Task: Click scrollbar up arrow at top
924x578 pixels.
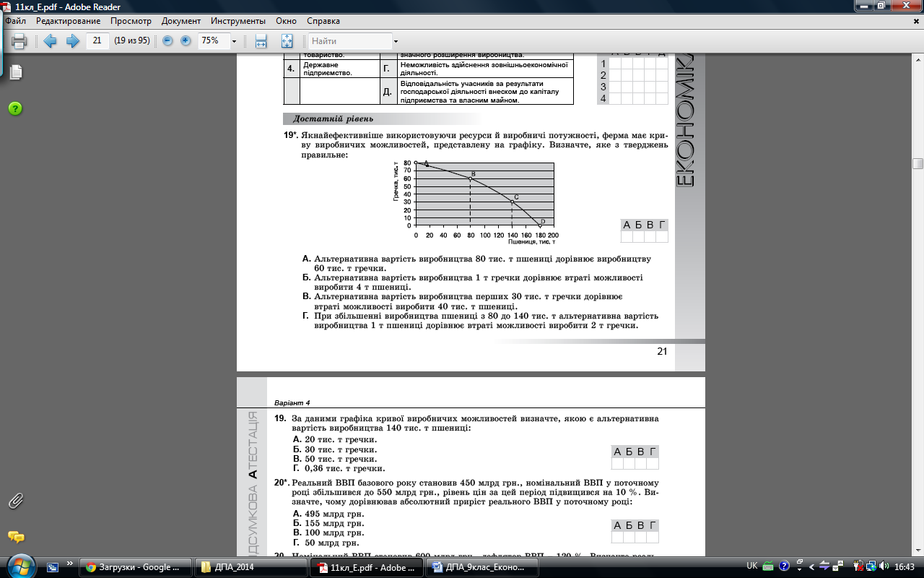Action: pyautogui.click(x=918, y=59)
